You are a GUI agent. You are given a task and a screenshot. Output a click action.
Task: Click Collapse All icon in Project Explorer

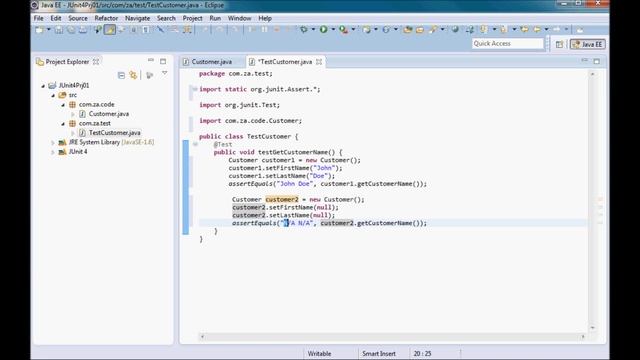(121, 75)
